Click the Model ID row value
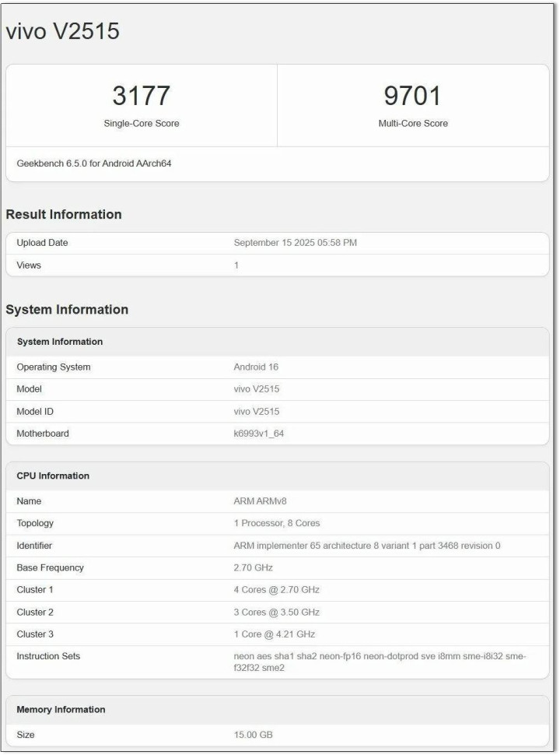Screen dimensions: 560x755 pos(257,411)
